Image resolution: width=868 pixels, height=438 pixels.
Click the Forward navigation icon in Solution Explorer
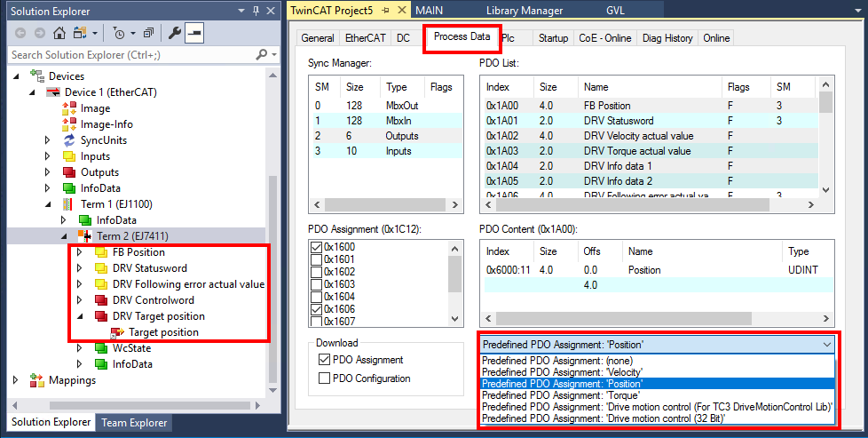click(x=39, y=33)
